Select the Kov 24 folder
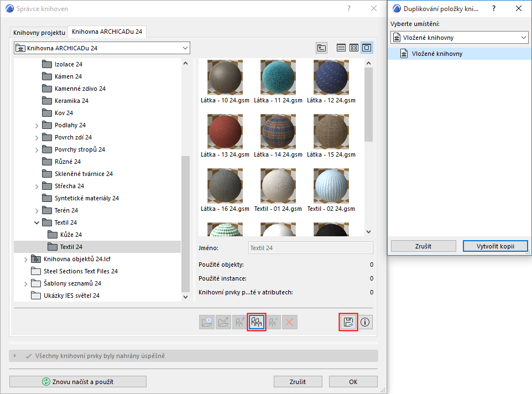This screenshot has height=394, width=532. coord(58,113)
